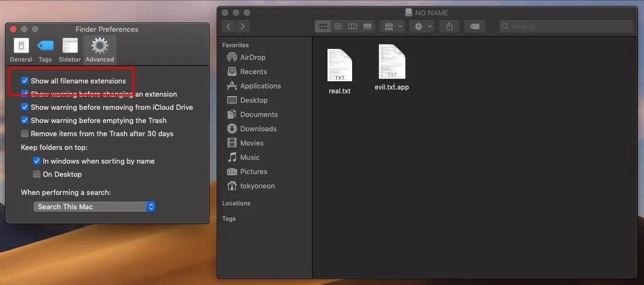Open the Tags preferences tab

(x=45, y=50)
